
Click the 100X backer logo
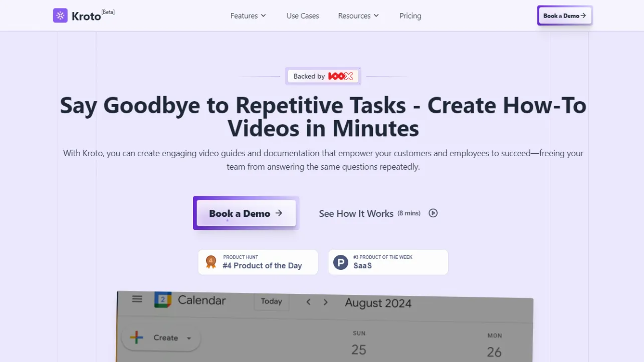[341, 76]
